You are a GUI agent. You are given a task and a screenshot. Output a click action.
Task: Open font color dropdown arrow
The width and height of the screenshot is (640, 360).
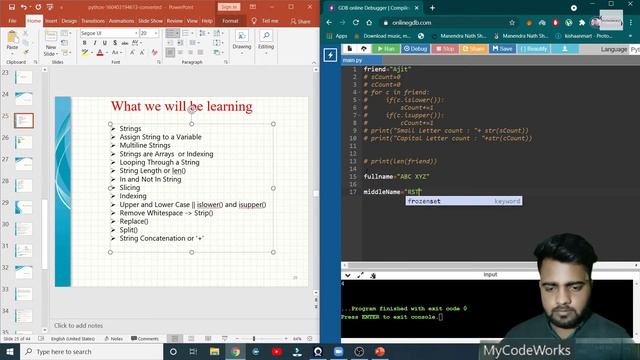(107, 53)
